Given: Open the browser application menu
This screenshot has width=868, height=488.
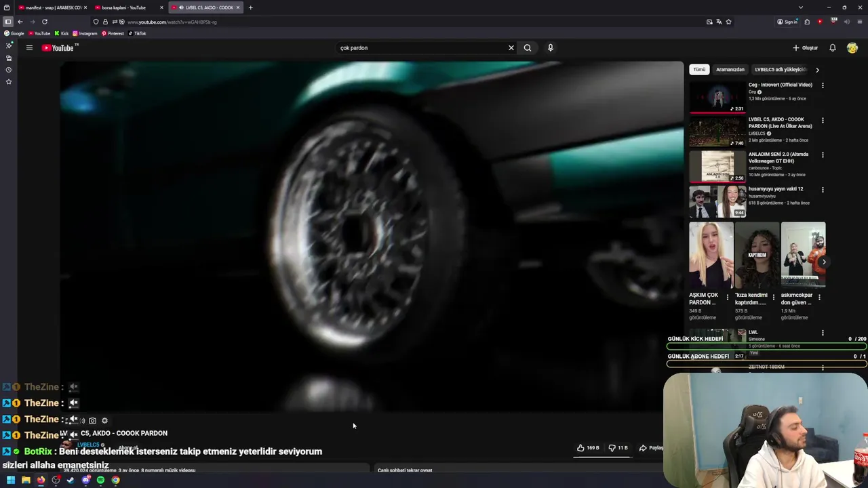Looking at the screenshot, I should 860,22.
